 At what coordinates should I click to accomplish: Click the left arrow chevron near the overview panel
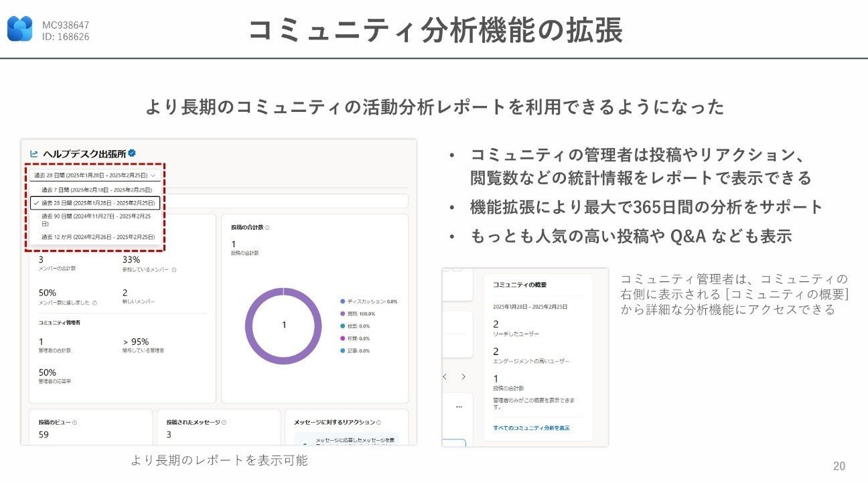(x=445, y=377)
